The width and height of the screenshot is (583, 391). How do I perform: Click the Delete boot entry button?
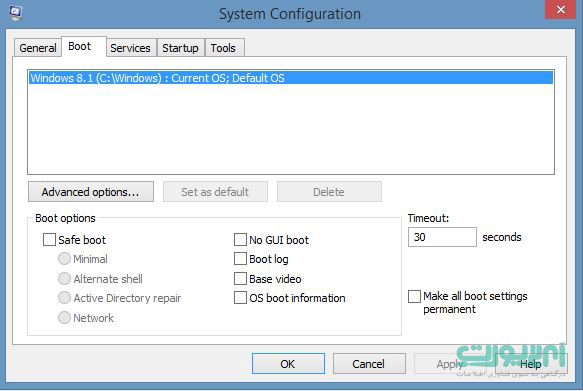329,192
